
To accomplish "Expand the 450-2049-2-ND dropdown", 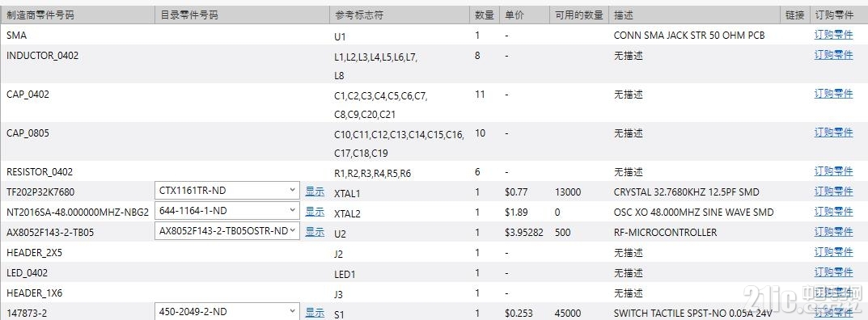I will coord(227,312).
